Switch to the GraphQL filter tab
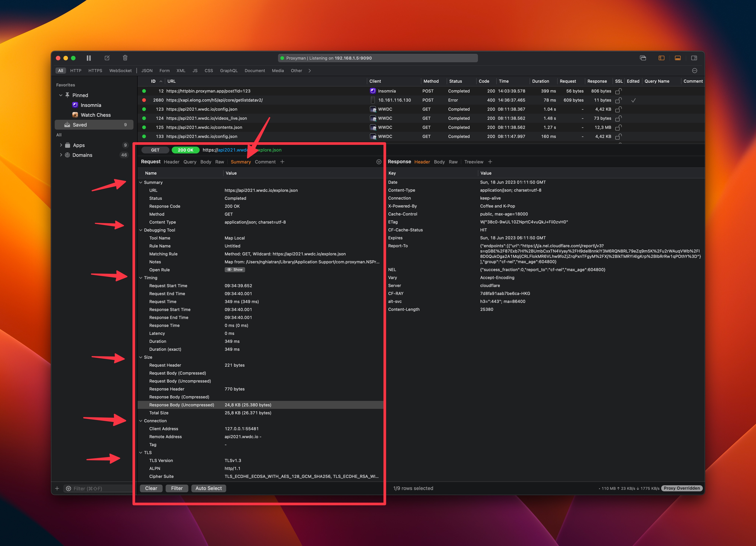 (x=229, y=70)
